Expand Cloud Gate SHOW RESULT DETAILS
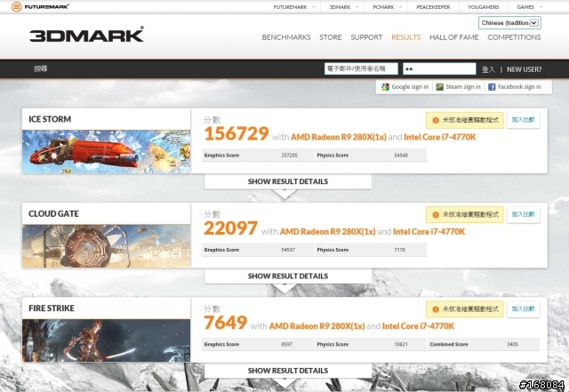 coord(288,276)
